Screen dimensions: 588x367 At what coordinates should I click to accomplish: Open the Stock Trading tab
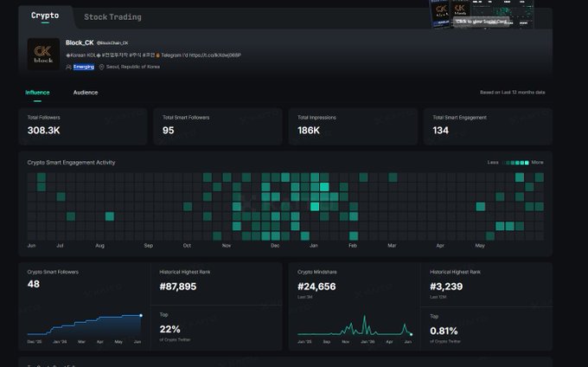(112, 17)
